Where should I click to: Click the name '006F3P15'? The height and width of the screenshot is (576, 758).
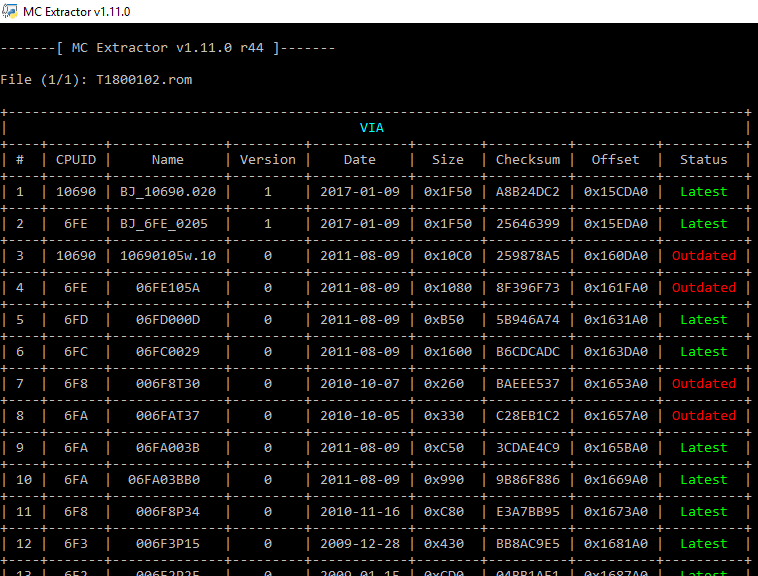point(168,544)
